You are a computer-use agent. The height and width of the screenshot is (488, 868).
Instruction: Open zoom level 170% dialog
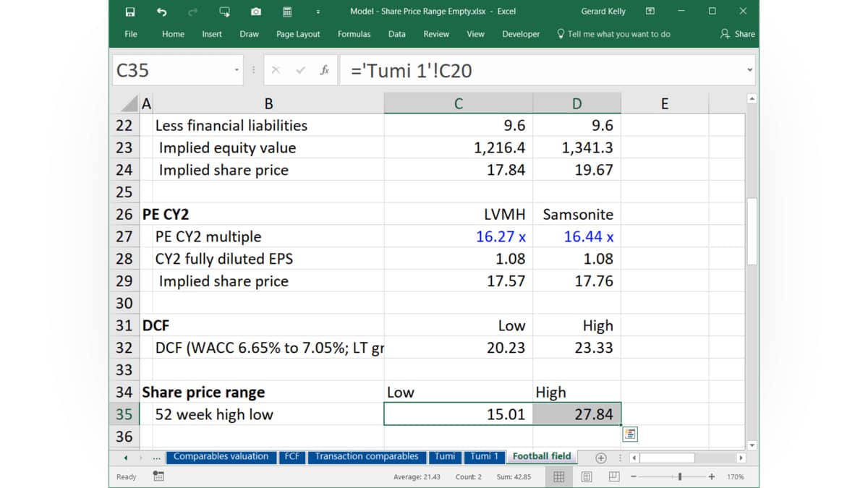pyautogui.click(x=736, y=476)
